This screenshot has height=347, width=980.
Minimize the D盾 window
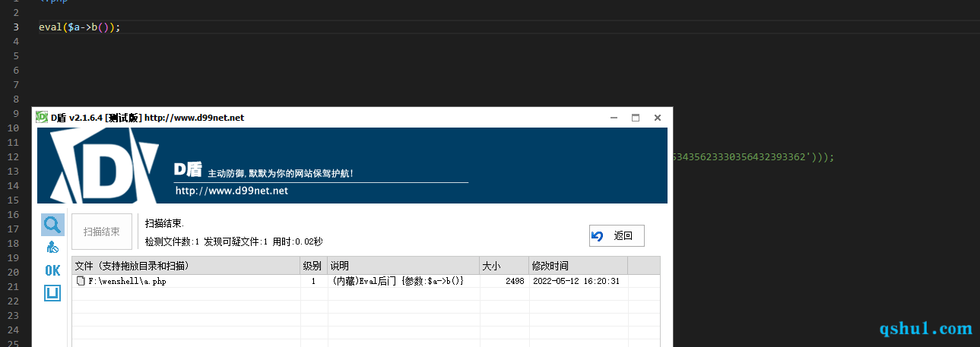tap(614, 118)
